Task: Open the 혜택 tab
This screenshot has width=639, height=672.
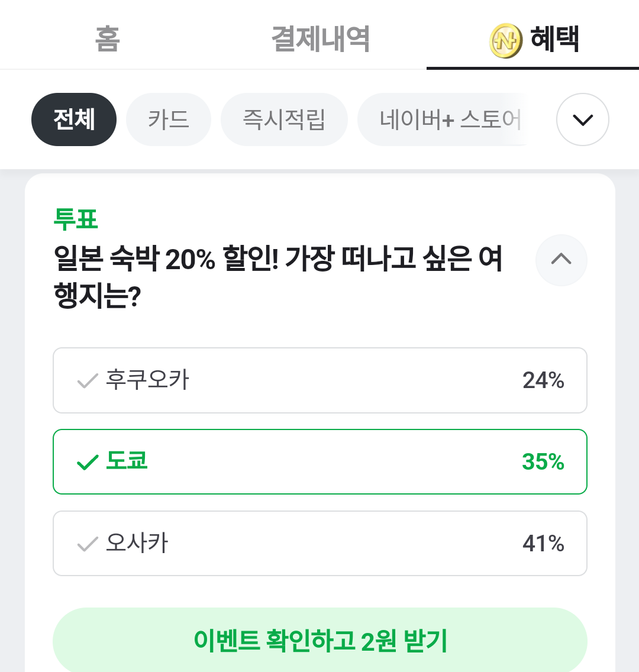Action: click(x=554, y=39)
